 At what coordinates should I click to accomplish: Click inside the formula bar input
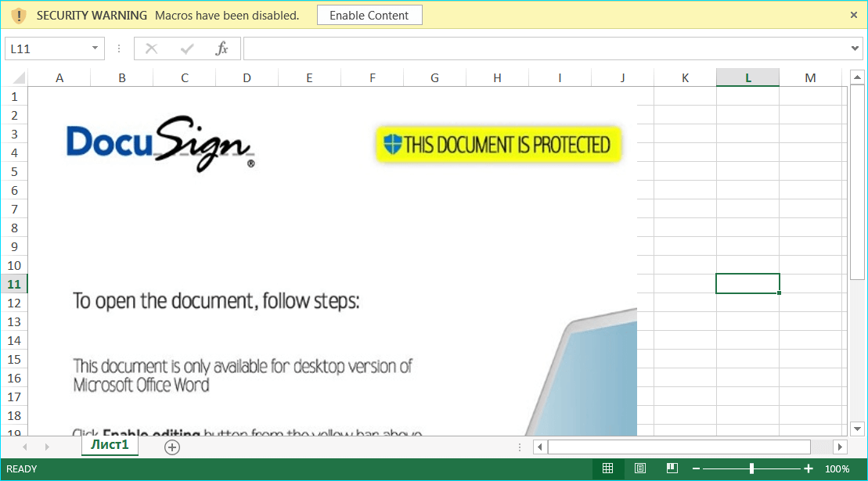(548, 48)
